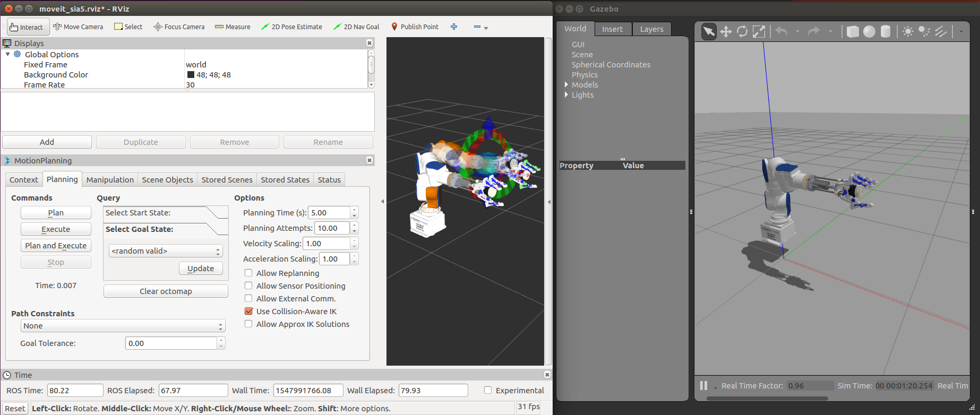The width and height of the screenshot is (980, 415).
Task: Uncheck Use Collision-Aware IK
Action: tap(248, 311)
